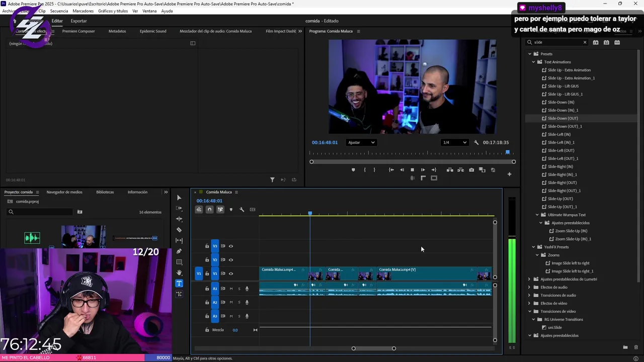Open the Program monitor button editor plus
This screenshot has height=362, width=644.
[509, 174]
